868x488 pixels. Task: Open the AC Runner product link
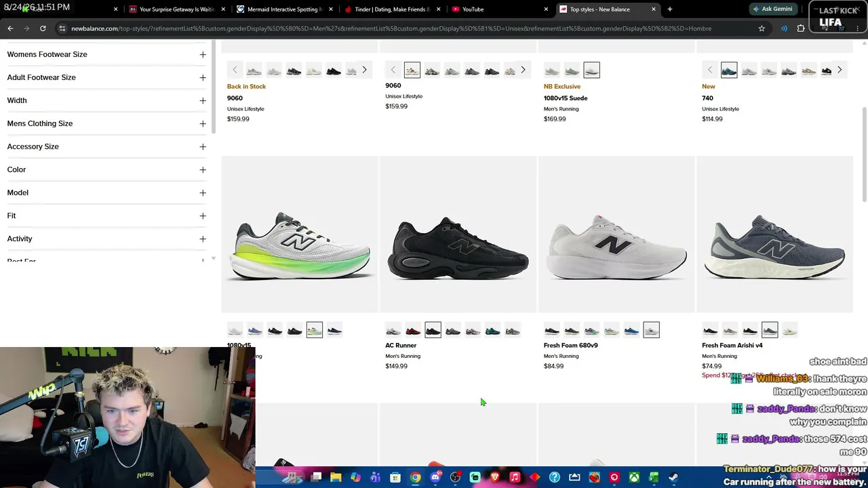401,346
